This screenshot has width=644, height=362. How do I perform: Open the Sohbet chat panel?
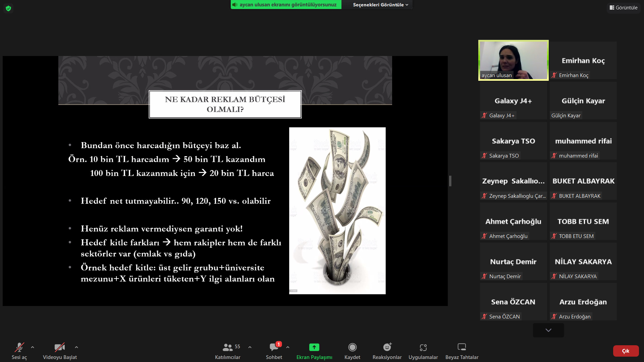click(274, 351)
